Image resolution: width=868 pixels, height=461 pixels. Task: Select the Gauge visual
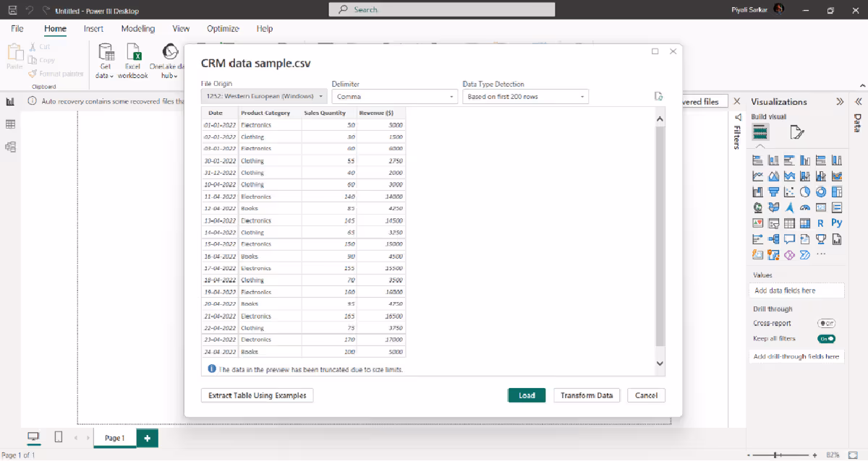pyautogui.click(x=805, y=208)
